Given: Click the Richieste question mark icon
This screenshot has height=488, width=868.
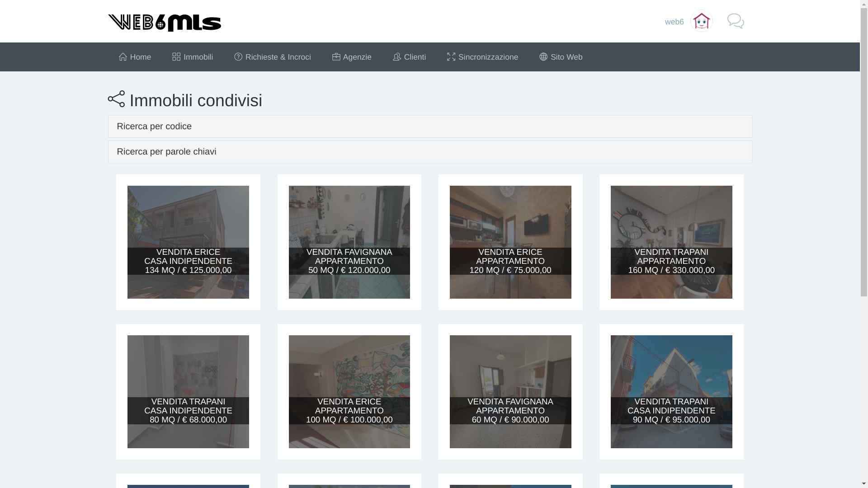Looking at the screenshot, I should click(x=238, y=57).
